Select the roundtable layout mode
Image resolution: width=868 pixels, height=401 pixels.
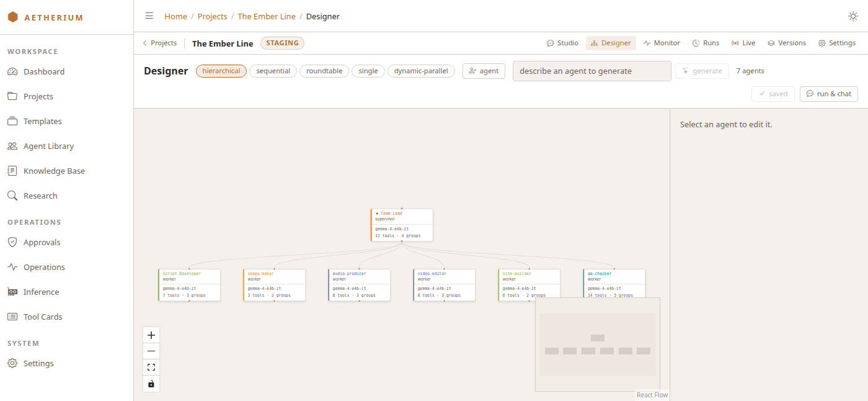[x=324, y=71]
